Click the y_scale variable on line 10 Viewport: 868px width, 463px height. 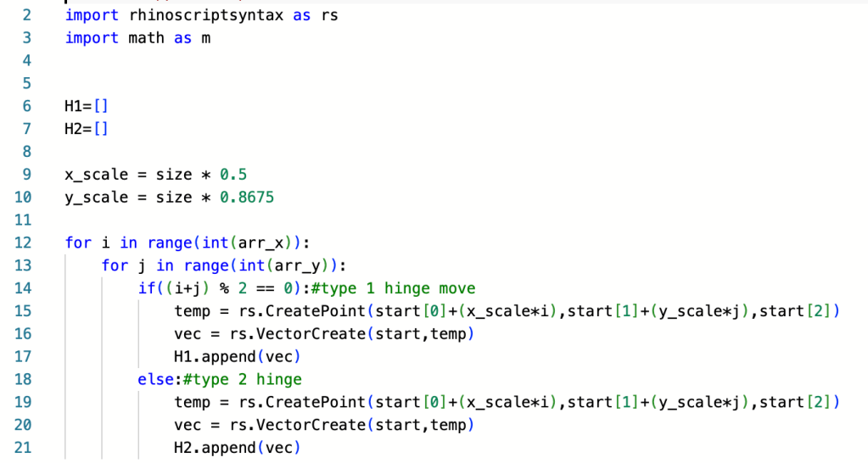(x=96, y=198)
